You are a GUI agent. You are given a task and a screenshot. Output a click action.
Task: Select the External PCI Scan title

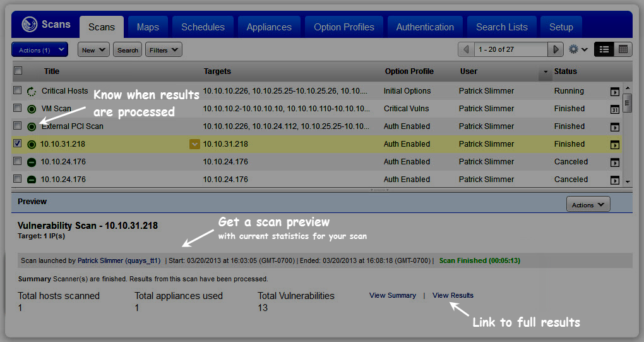click(72, 126)
